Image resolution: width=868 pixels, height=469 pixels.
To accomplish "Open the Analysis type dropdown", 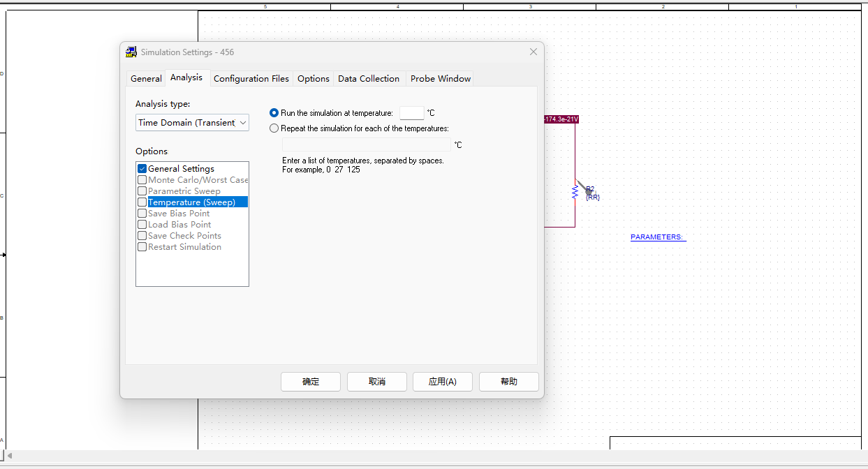I will click(192, 123).
